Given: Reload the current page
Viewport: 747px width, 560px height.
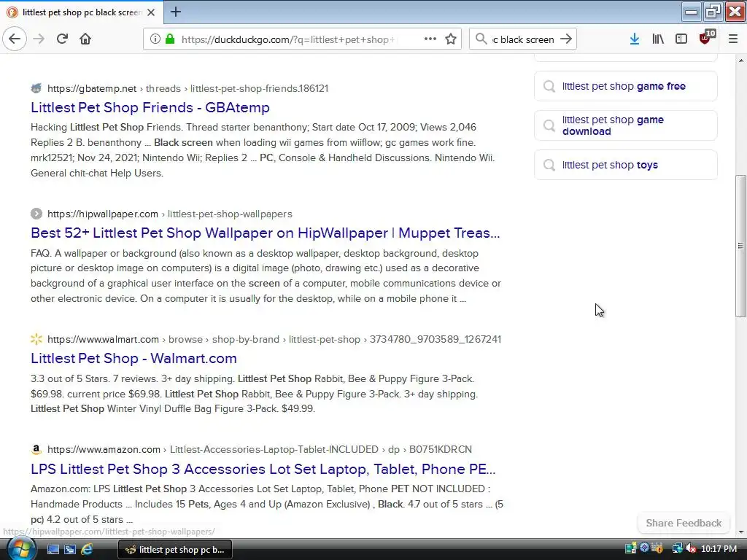Looking at the screenshot, I should click(x=62, y=39).
